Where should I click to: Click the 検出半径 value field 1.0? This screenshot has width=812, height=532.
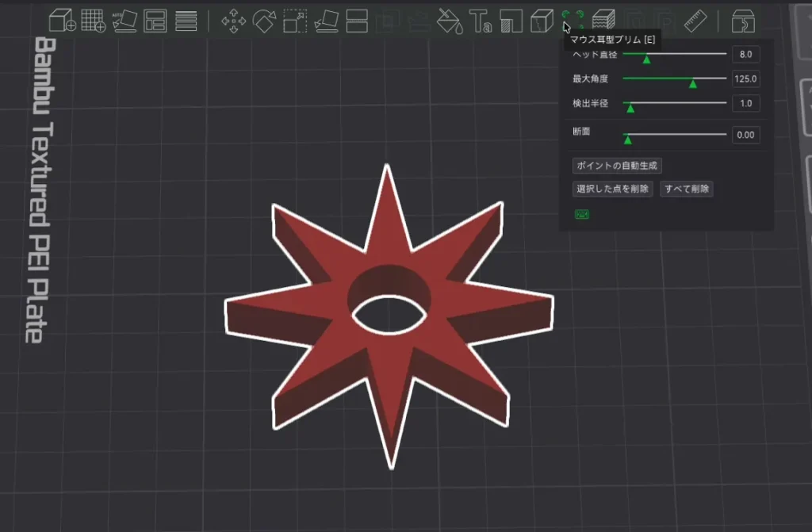click(x=745, y=103)
